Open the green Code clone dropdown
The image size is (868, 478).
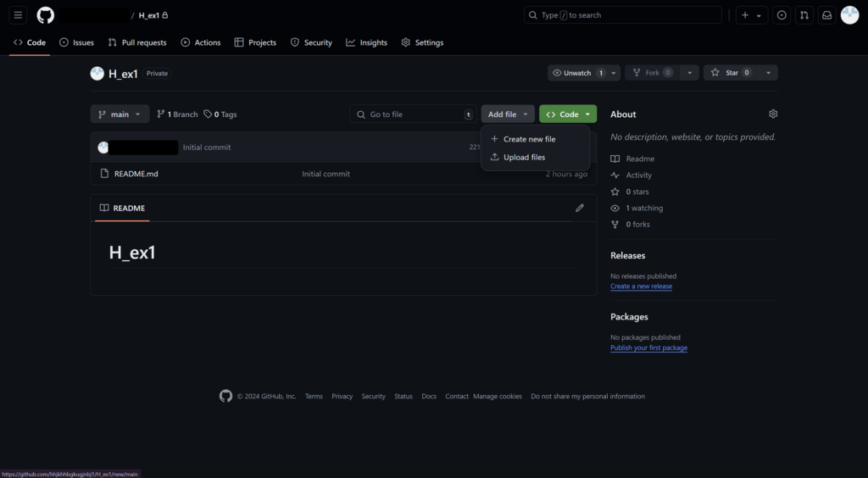pos(568,114)
